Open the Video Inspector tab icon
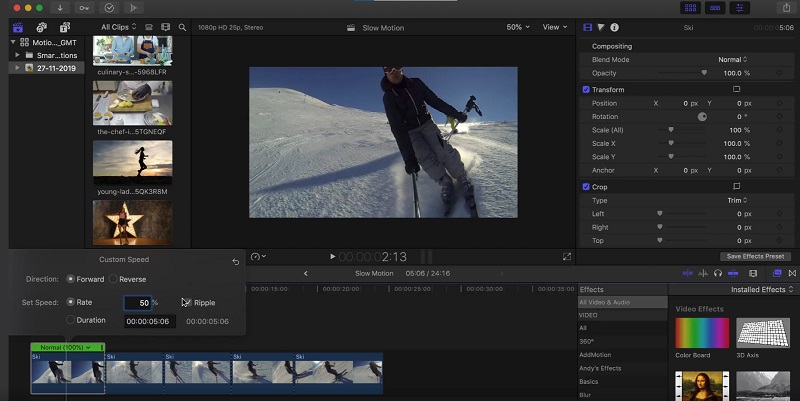The image size is (800, 401). pos(588,28)
